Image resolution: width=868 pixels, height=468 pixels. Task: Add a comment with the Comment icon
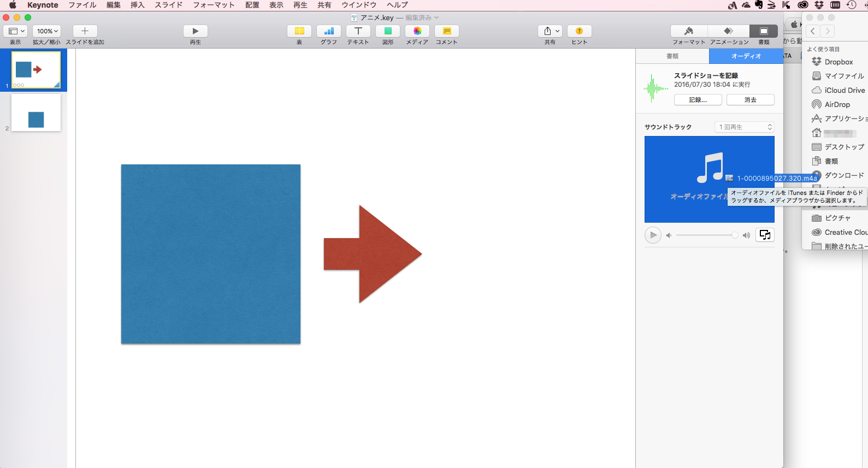coord(447,31)
